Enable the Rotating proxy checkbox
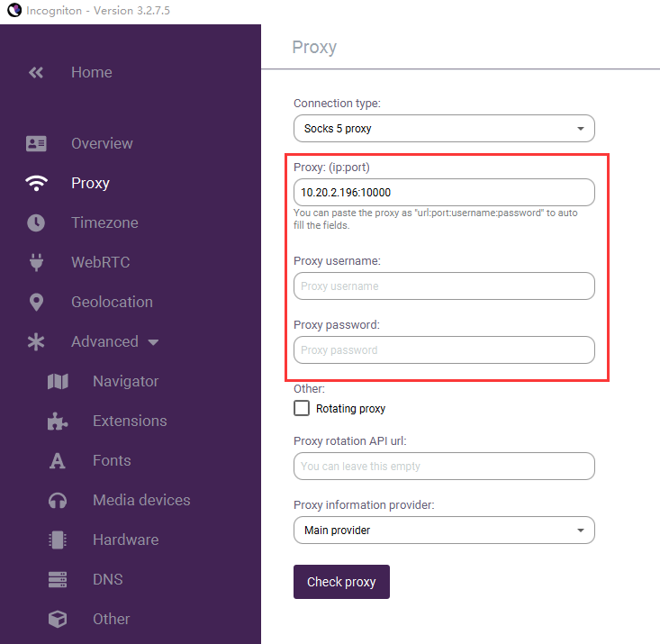This screenshot has width=660, height=644. tap(302, 408)
